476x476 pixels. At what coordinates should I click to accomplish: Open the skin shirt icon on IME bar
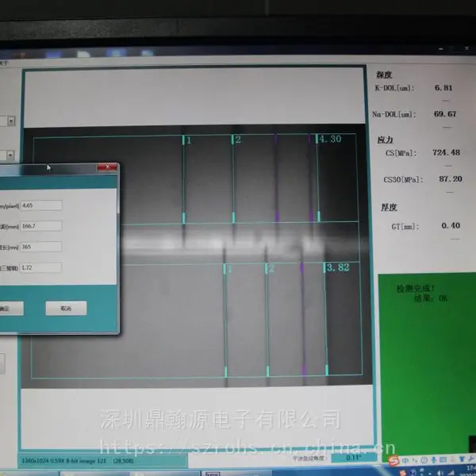(x=462, y=459)
